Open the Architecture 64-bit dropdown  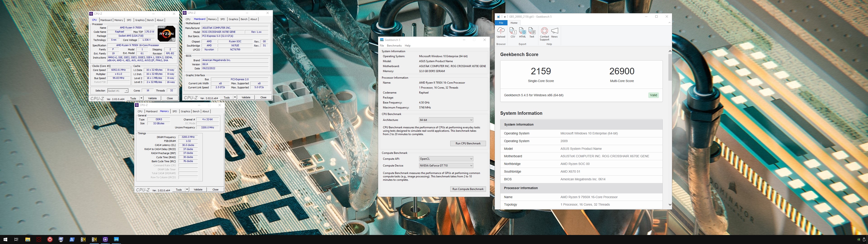click(446, 120)
